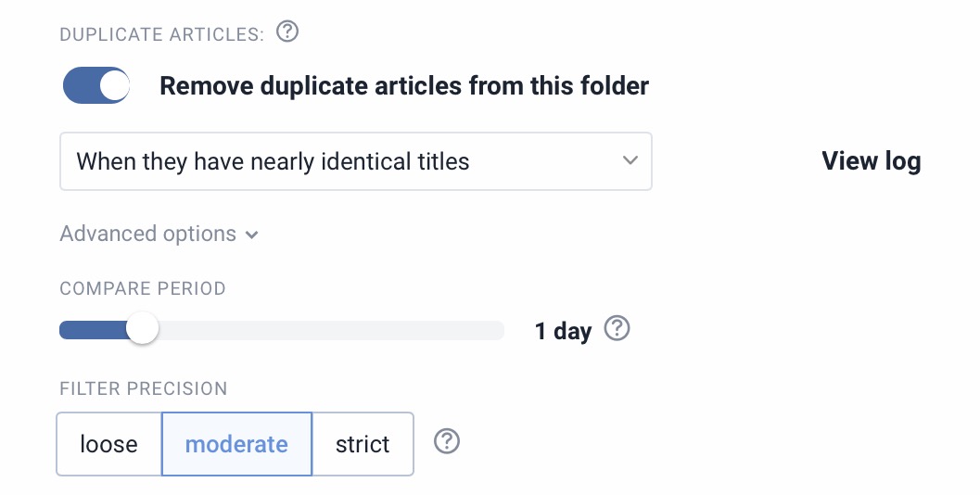980x495 pixels.
Task: Collapse the Advanced options section
Action: (148, 235)
